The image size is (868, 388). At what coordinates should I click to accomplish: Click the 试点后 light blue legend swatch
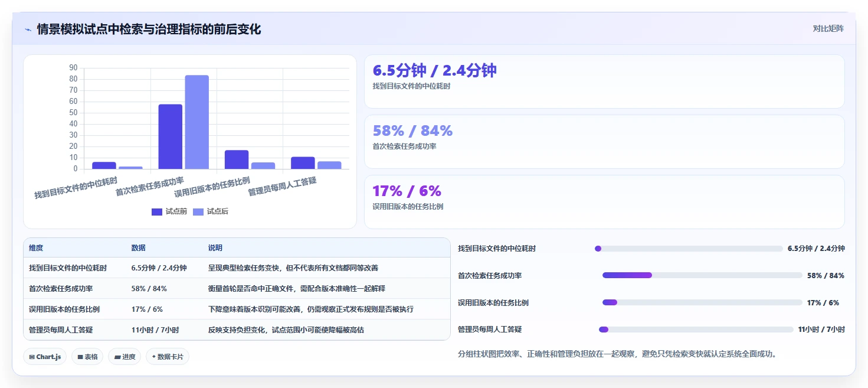[x=198, y=211]
